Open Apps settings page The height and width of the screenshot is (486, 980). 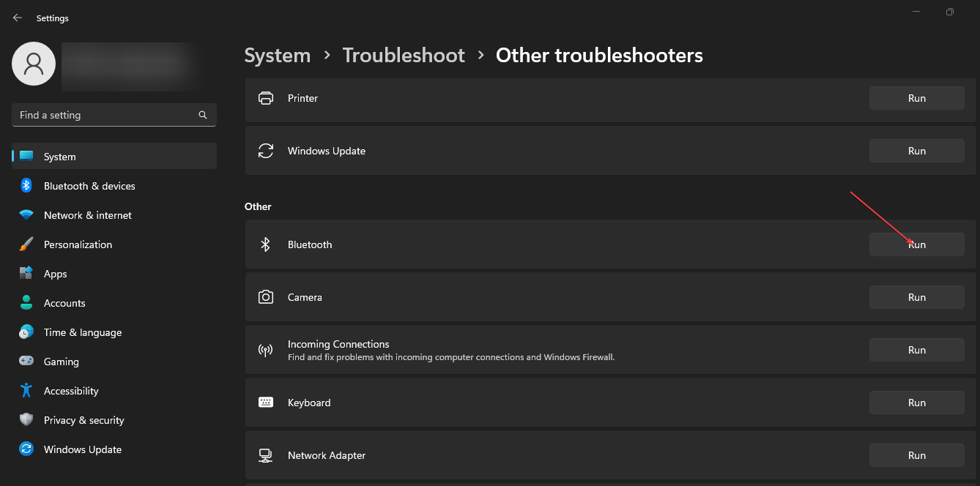pyautogui.click(x=114, y=274)
